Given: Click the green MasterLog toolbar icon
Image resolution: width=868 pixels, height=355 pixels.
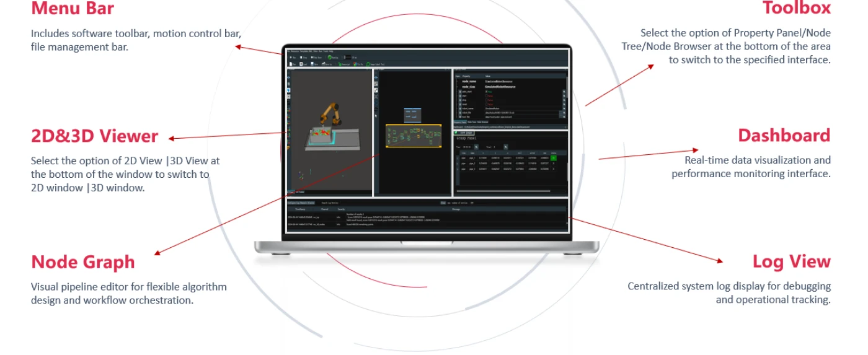Looking at the screenshot, I should (329, 58).
